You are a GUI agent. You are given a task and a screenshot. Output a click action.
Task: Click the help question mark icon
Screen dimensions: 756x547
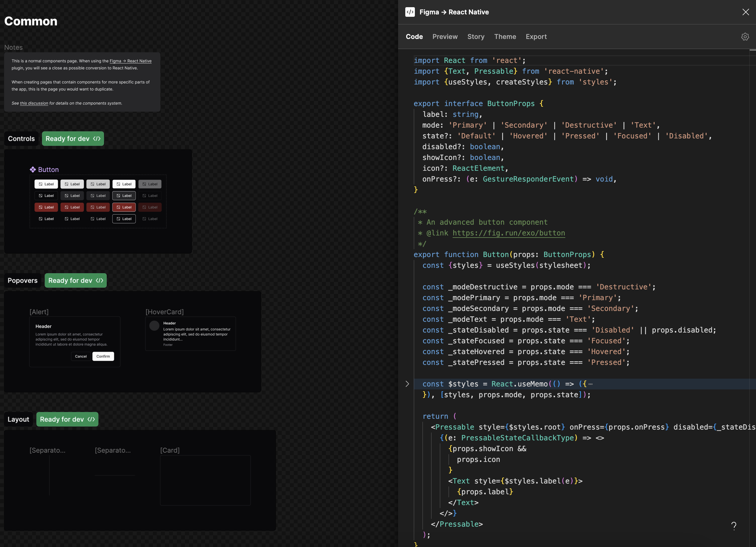click(x=734, y=526)
